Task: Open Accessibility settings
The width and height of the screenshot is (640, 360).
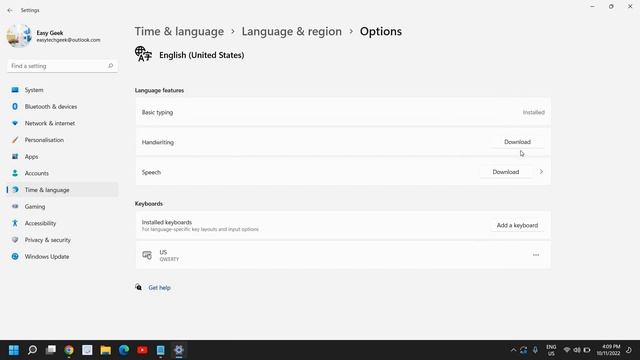Action: [x=62, y=223]
